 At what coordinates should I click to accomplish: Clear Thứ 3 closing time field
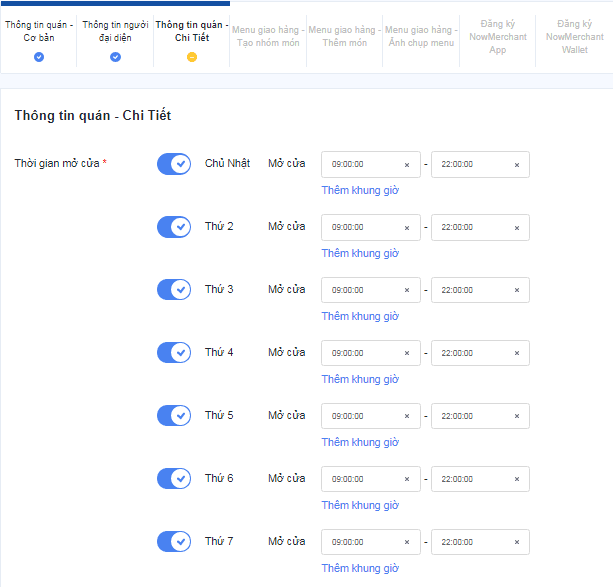(x=516, y=290)
